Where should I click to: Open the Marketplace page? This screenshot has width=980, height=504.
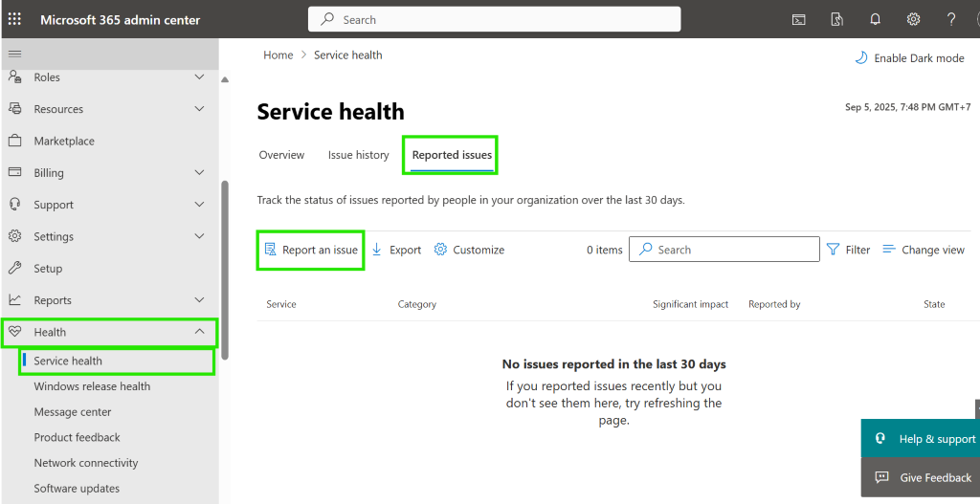tap(64, 142)
